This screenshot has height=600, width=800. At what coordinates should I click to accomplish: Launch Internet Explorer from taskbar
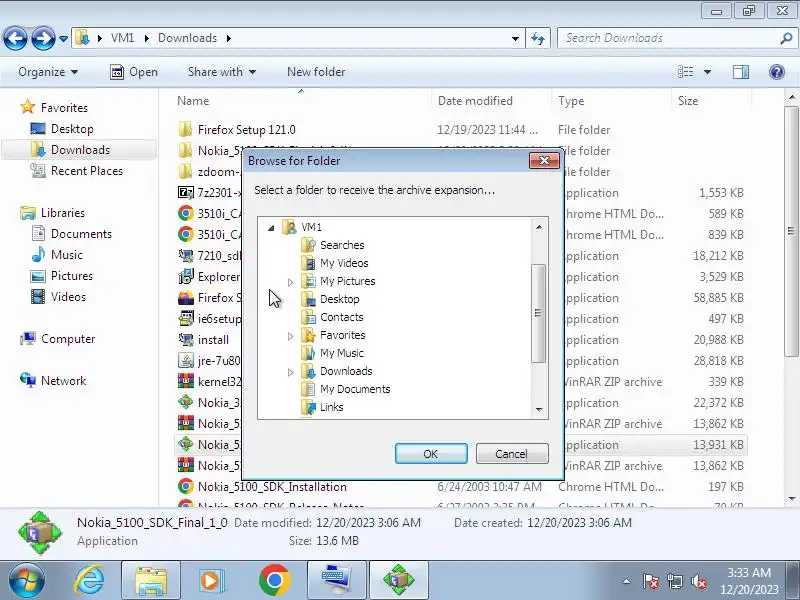point(89,581)
